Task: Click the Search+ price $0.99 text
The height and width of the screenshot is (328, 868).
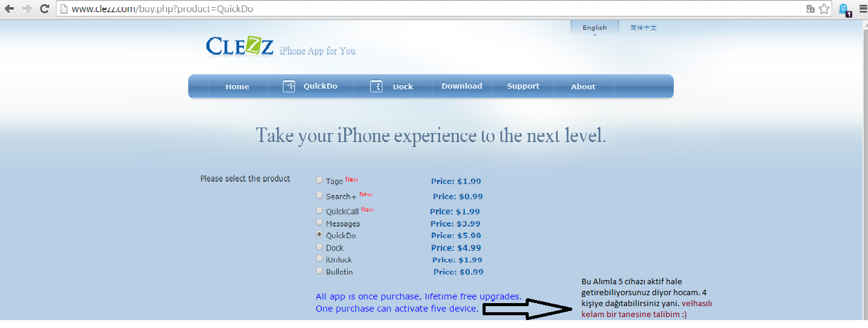Action: click(x=458, y=196)
